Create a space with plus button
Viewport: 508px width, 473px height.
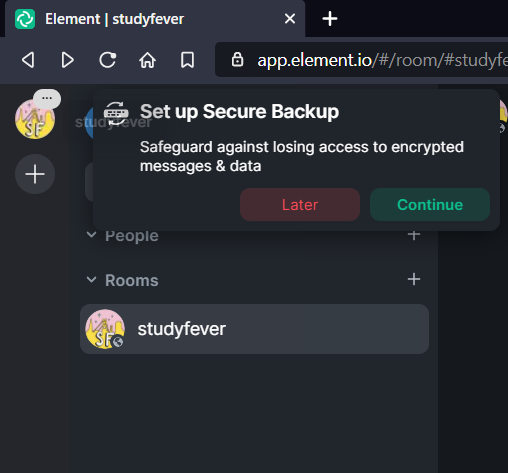coord(35,174)
